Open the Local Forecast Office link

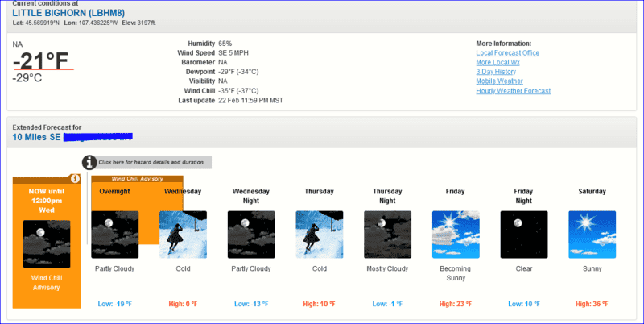[507, 53]
